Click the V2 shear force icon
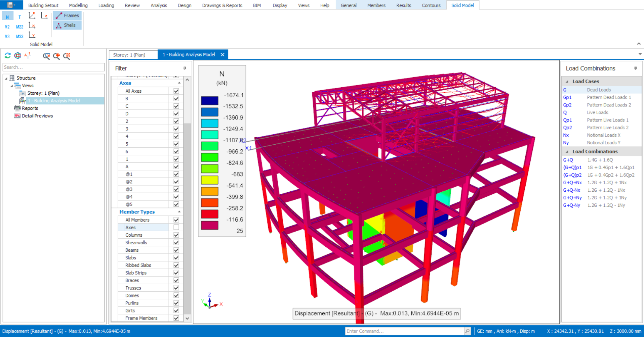This screenshot has width=644, height=337. (7, 27)
